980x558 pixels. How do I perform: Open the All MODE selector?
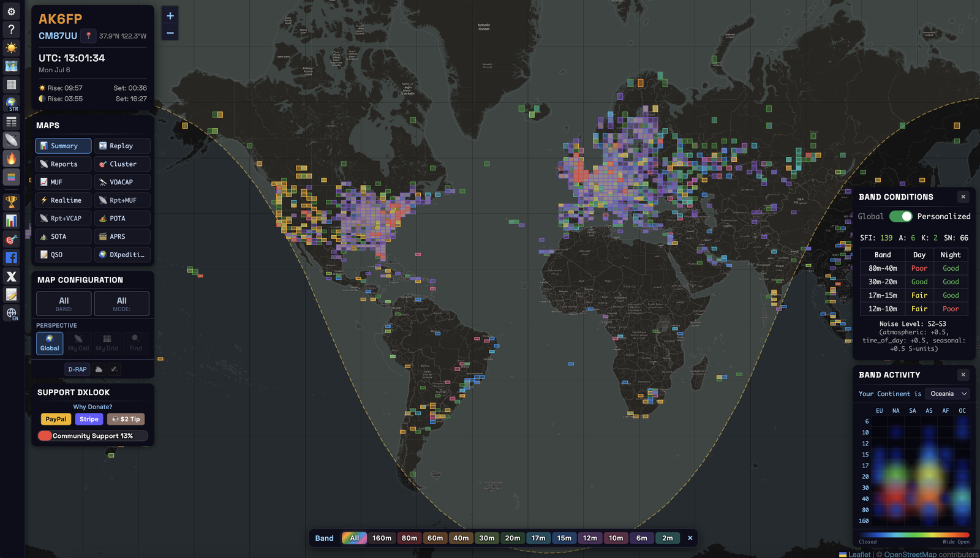121,304
